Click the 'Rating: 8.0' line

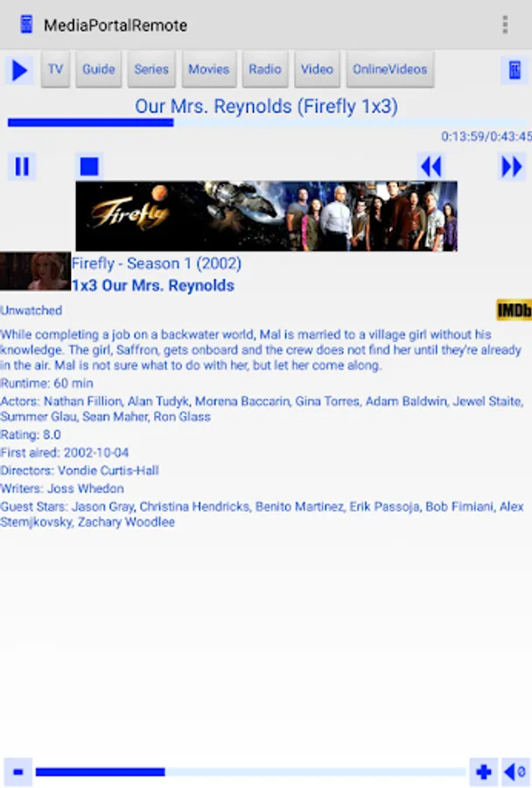31,434
